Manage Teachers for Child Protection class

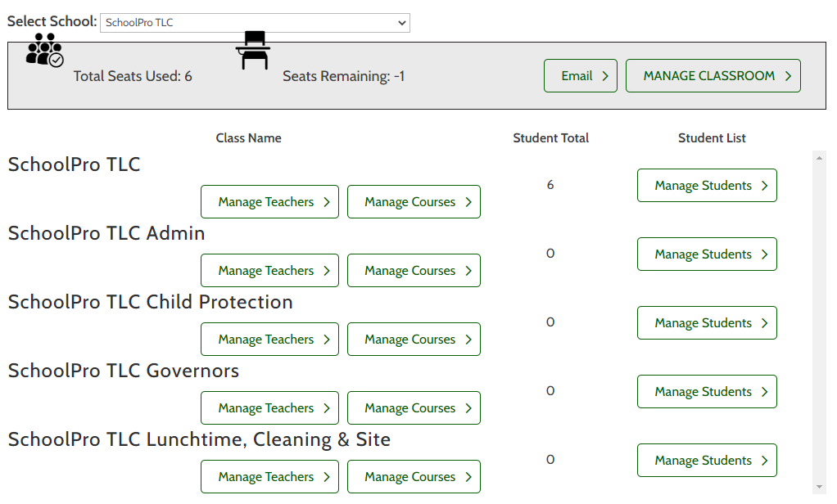(x=269, y=340)
